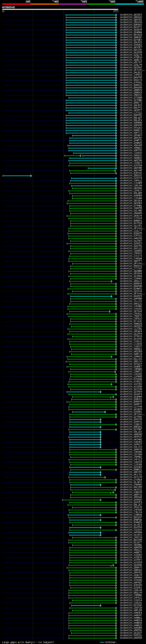Select the UniRef100_Q68YN5 label
This screenshot has height=644, width=146.
tap(131, 168)
